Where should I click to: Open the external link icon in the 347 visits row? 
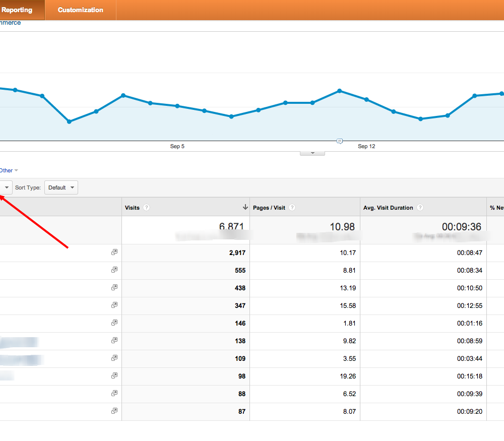coord(114,305)
